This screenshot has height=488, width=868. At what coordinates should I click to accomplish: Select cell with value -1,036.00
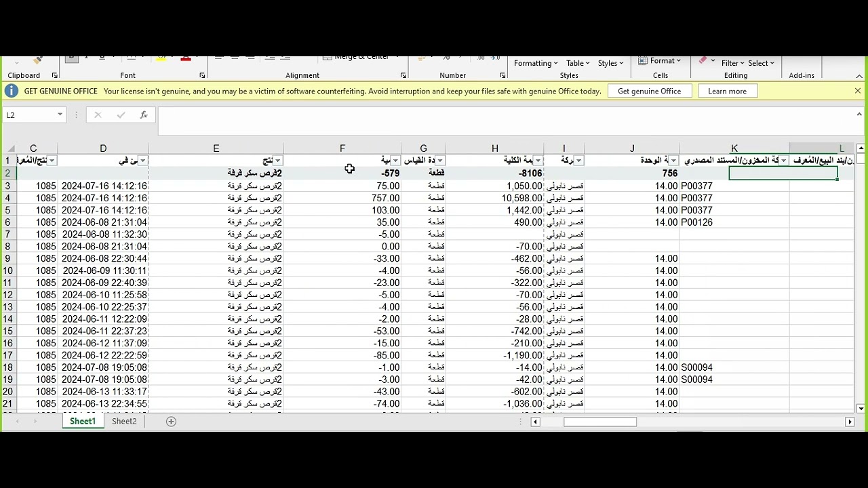(494, 404)
